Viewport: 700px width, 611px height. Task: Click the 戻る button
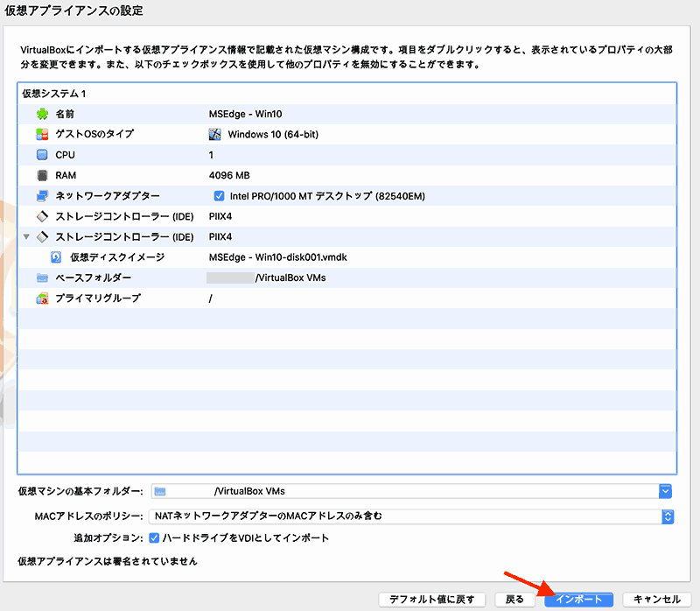point(514,600)
